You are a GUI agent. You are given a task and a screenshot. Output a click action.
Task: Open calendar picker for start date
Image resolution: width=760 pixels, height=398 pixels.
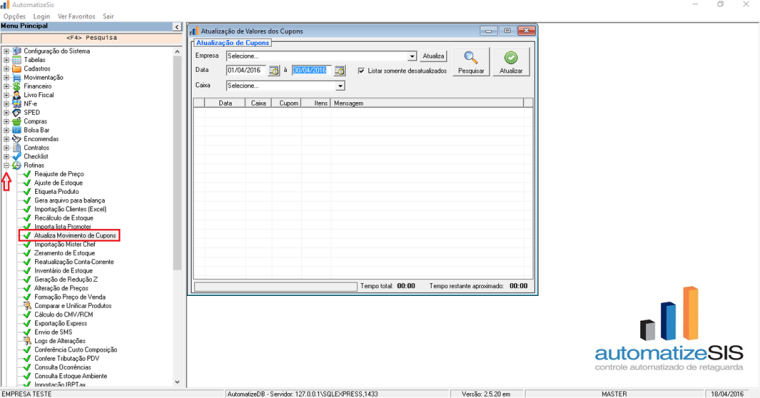point(274,71)
